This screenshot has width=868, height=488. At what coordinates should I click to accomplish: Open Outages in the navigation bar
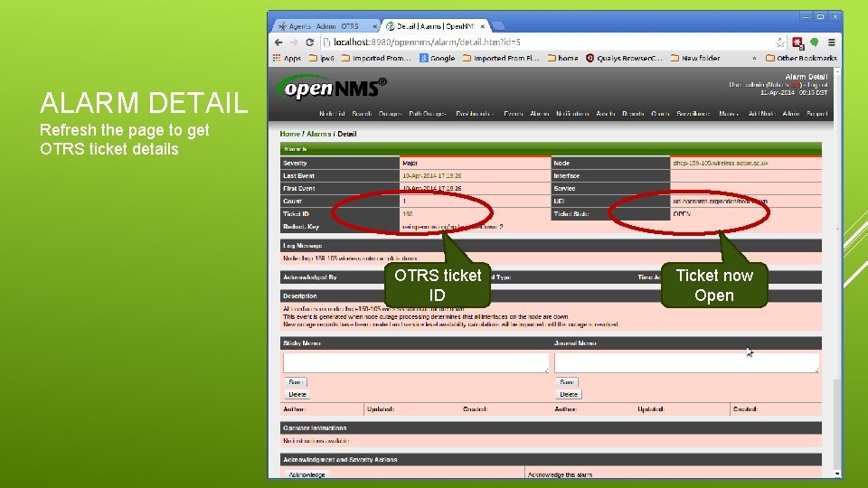point(391,114)
